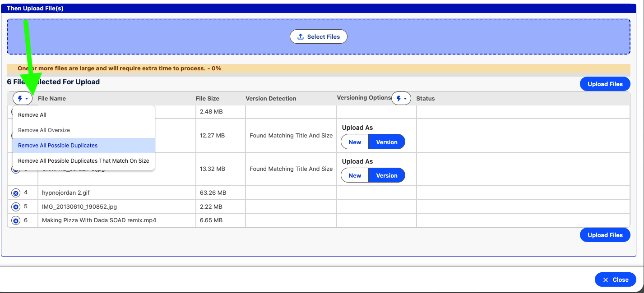644x293 pixels.
Task: Remove file 6 Making Pizza mp4
Action: [16, 221]
